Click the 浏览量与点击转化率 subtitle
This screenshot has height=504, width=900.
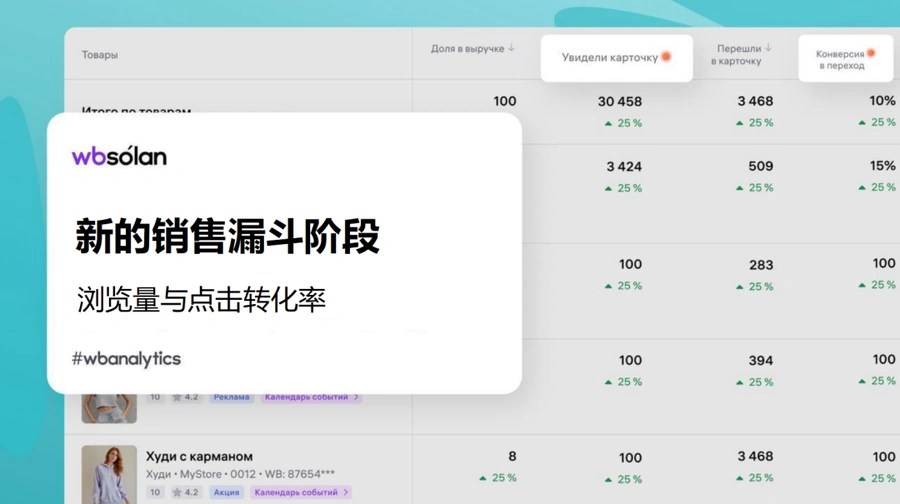pyautogui.click(x=201, y=299)
